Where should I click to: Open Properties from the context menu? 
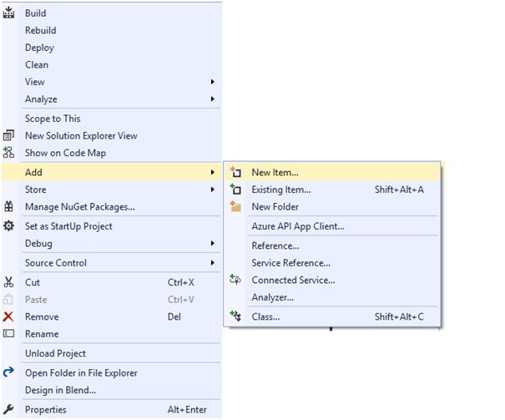click(46, 409)
